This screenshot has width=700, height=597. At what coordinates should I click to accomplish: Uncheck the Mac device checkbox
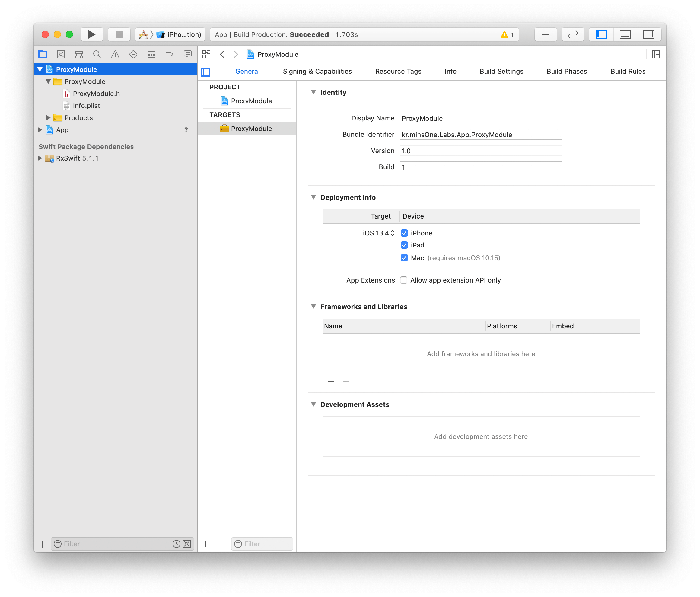coord(404,258)
